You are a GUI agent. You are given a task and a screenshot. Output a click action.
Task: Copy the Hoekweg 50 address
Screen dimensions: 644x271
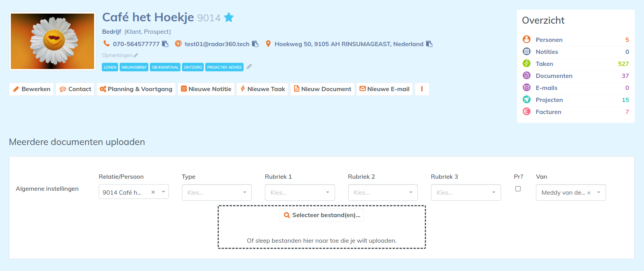click(x=429, y=44)
